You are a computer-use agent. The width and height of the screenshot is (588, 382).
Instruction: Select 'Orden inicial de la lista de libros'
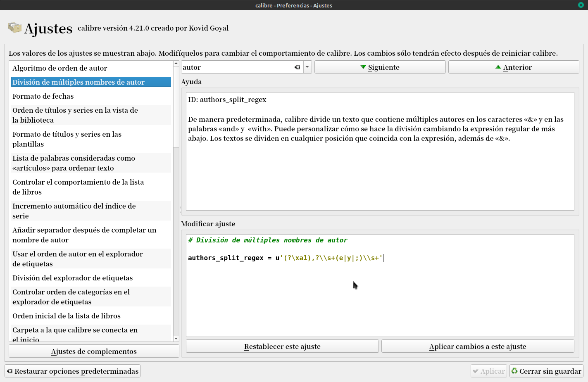coord(67,316)
